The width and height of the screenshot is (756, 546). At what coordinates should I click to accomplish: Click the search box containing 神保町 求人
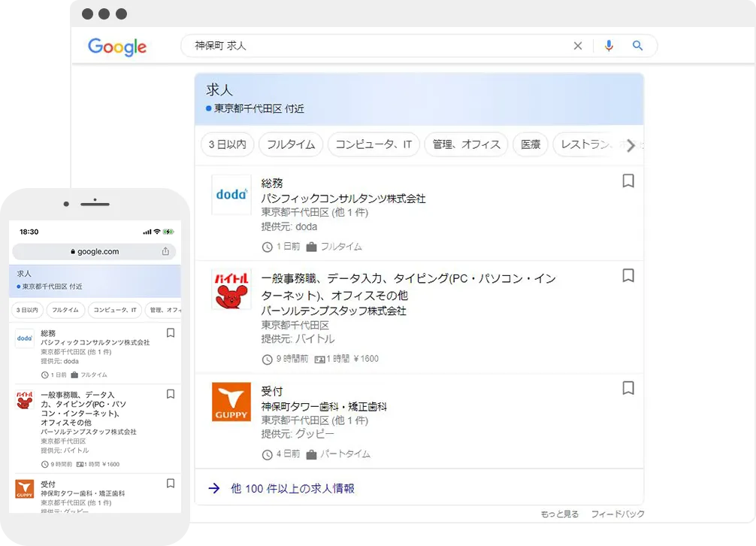pos(419,46)
